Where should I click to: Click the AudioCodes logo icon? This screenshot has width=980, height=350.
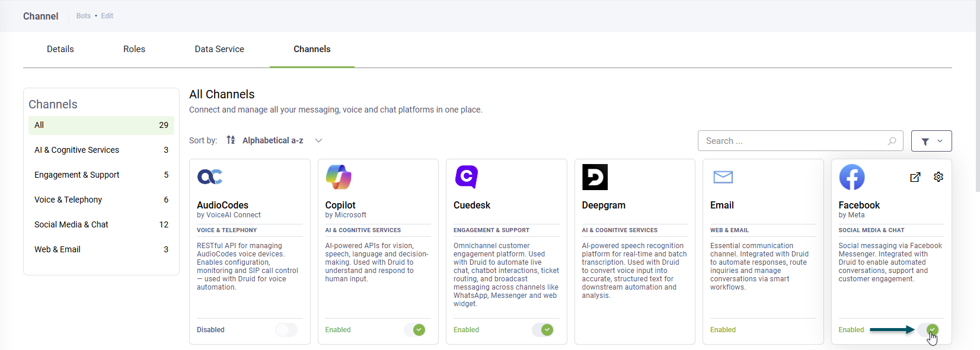point(210,176)
